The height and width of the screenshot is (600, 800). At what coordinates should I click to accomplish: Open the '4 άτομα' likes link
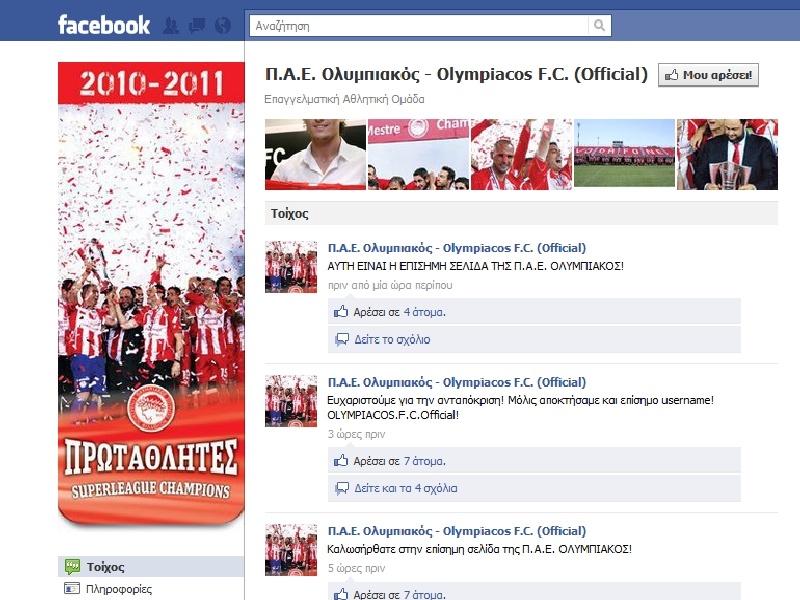coord(424,312)
